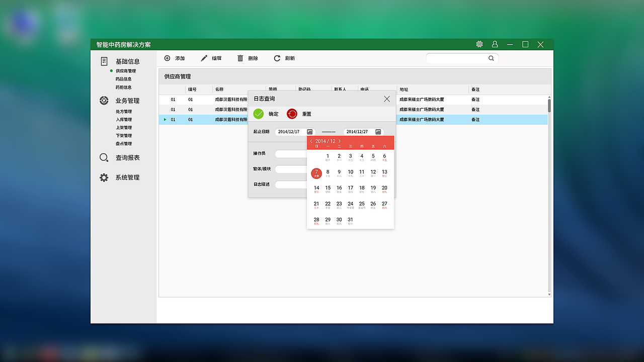644x362 pixels.
Task: Click the 查询报表 magnifier icon
Action: 104,158
